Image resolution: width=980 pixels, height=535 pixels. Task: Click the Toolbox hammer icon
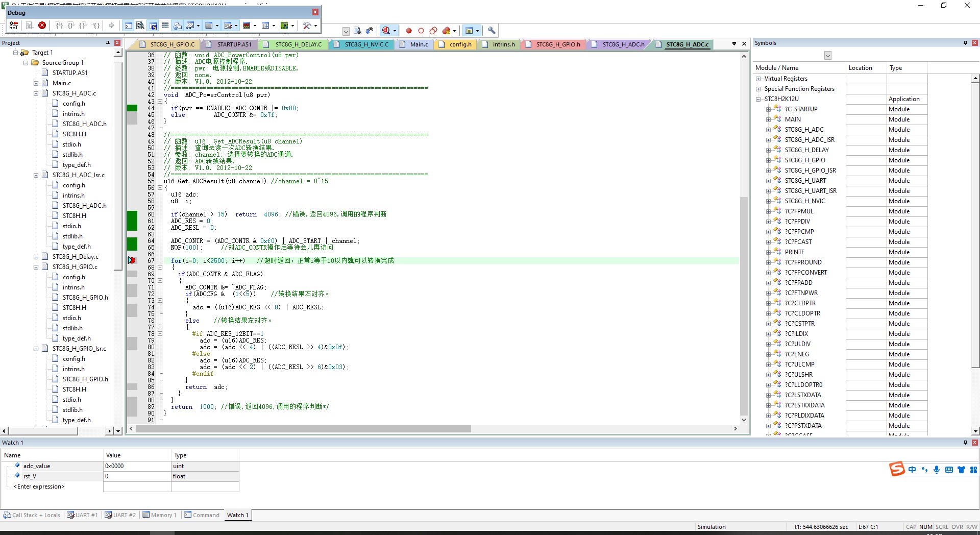[x=307, y=26]
